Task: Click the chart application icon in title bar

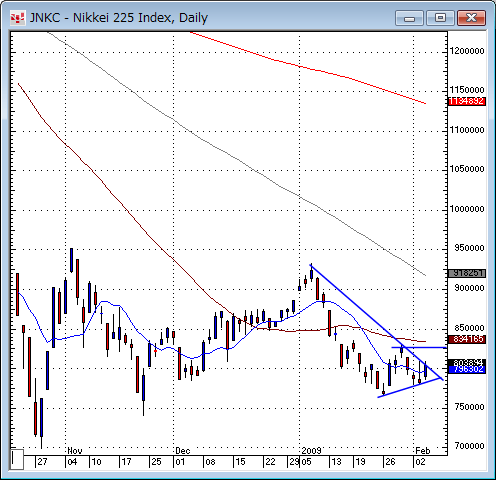Action: click(x=17, y=18)
